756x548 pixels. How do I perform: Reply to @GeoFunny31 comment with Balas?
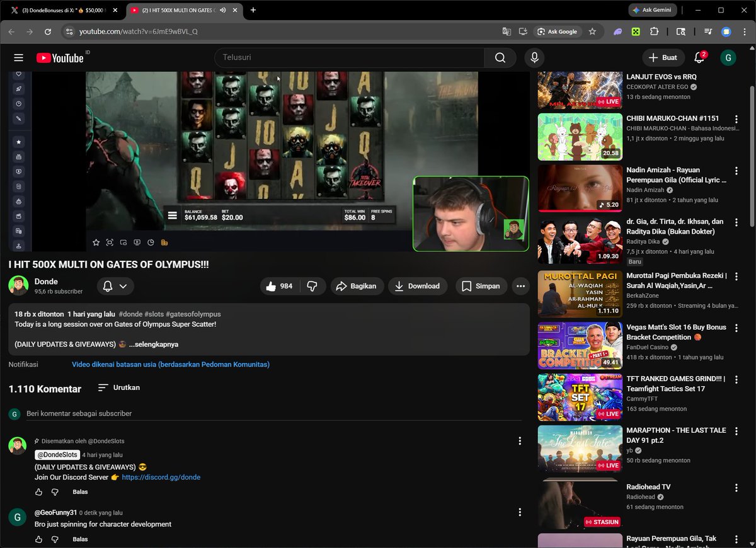point(80,539)
